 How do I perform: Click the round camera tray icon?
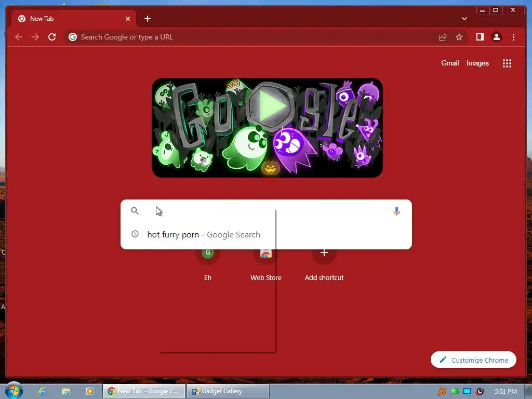pyautogui.click(x=480, y=392)
